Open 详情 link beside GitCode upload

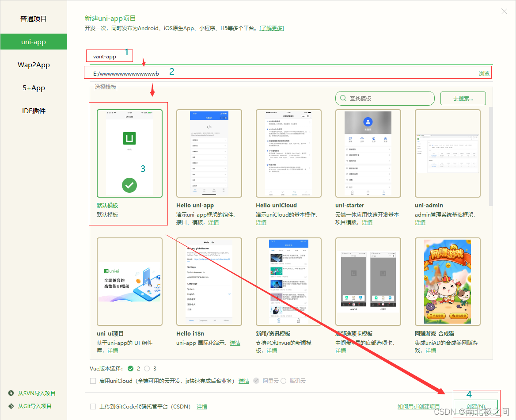(202, 407)
